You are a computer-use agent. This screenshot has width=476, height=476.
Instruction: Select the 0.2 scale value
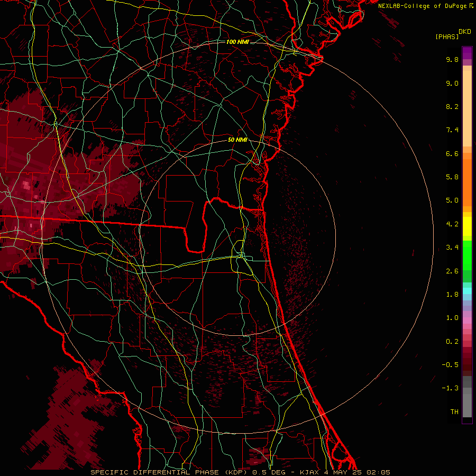click(452, 342)
